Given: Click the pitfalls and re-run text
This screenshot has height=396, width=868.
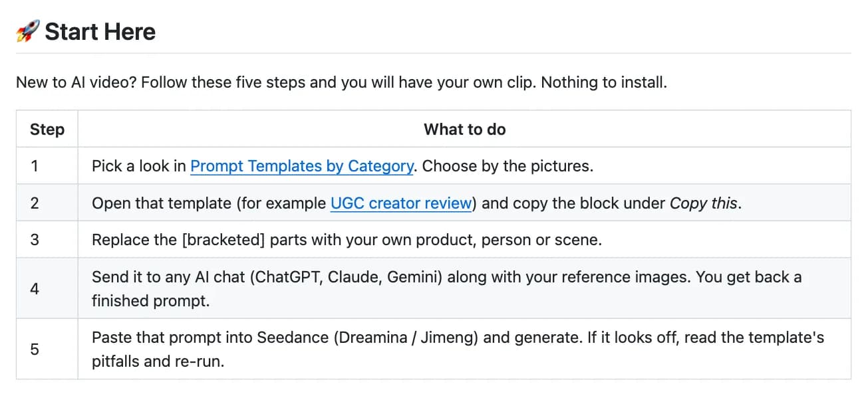Looking at the screenshot, I should tap(158, 361).
